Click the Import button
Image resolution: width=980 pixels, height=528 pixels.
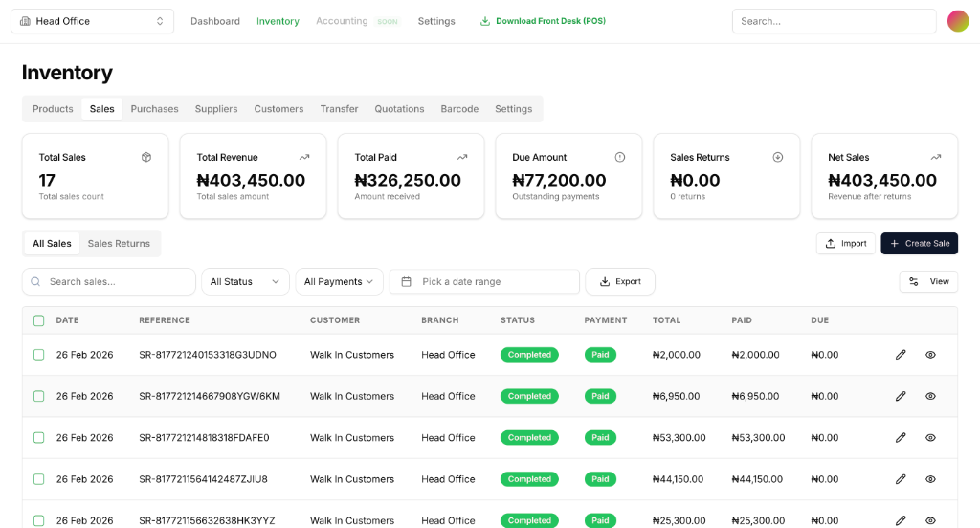coord(846,244)
